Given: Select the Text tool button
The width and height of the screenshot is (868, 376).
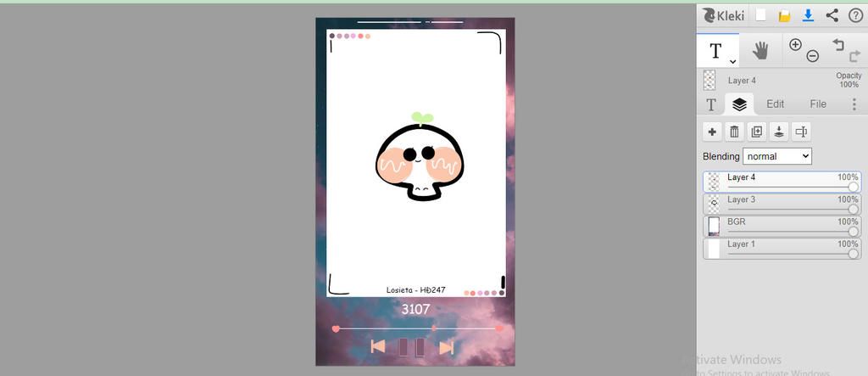Looking at the screenshot, I should (x=717, y=51).
